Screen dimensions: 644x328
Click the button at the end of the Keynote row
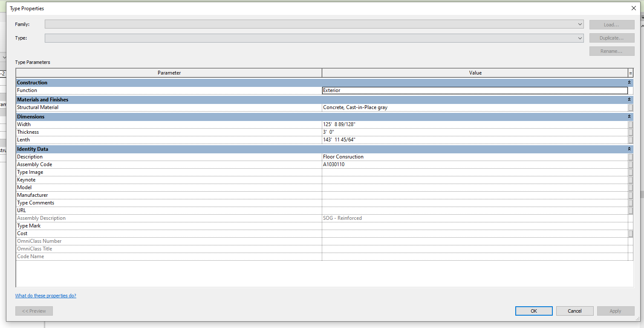pyautogui.click(x=631, y=179)
